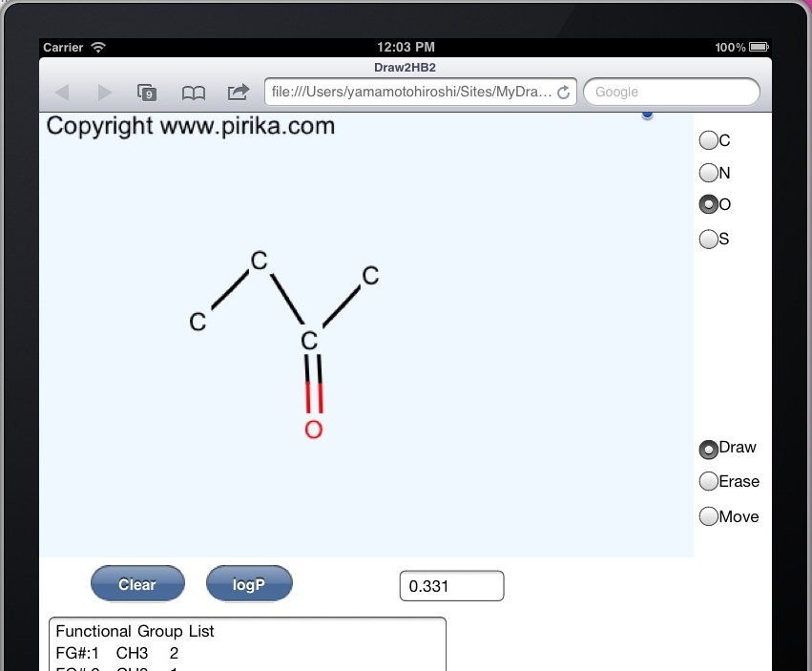The height and width of the screenshot is (671, 812).
Task: Click the Clear button
Action: coord(137,583)
